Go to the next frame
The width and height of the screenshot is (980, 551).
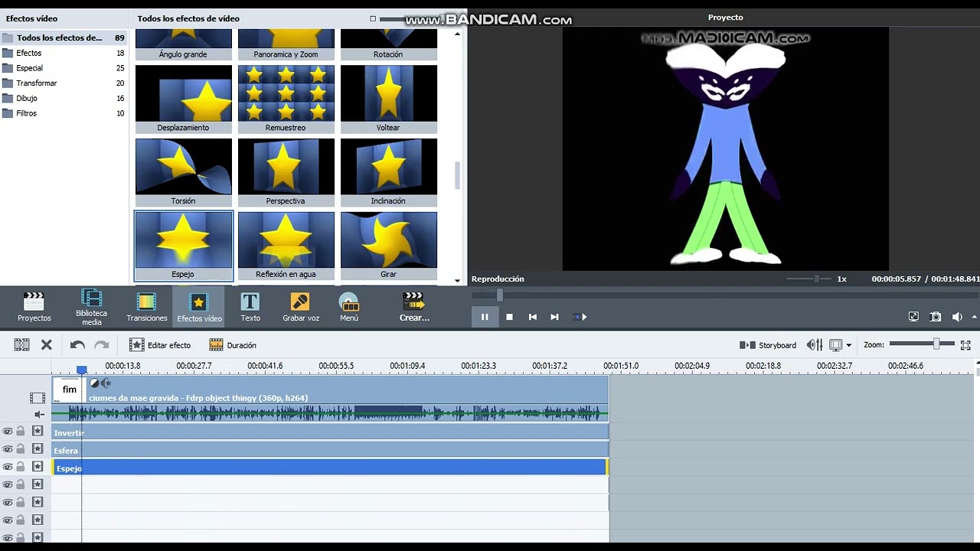coord(554,317)
